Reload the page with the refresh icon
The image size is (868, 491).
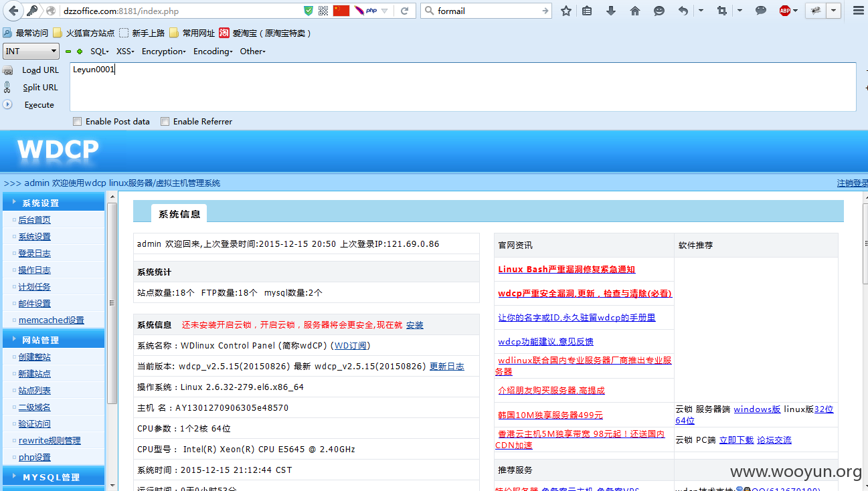click(404, 11)
